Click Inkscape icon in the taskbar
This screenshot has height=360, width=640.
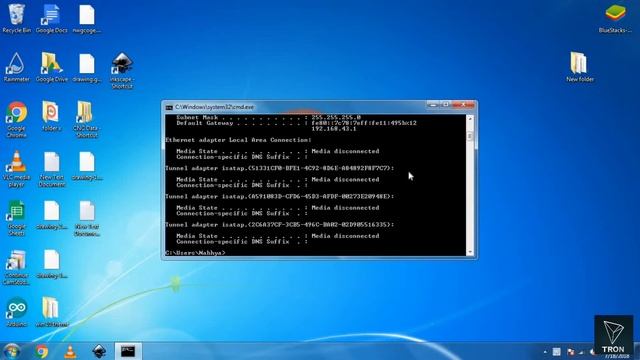(x=99, y=351)
